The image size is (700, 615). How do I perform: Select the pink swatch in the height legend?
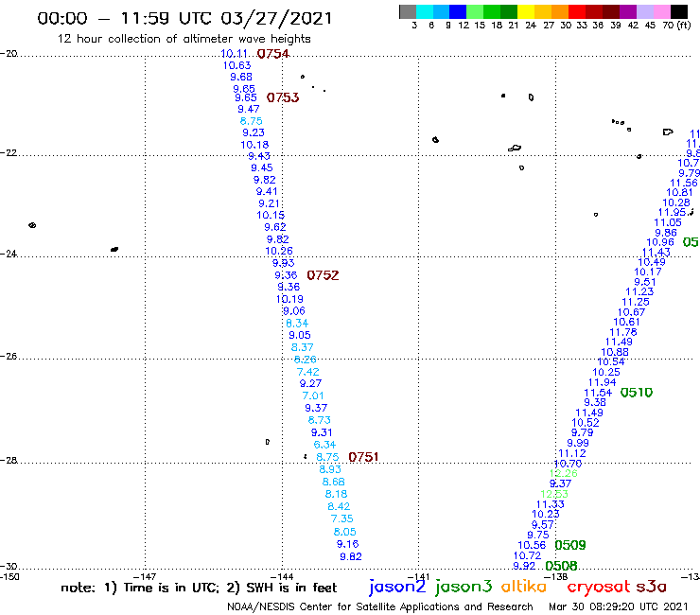pyautogui.click(x=662, y=11)
